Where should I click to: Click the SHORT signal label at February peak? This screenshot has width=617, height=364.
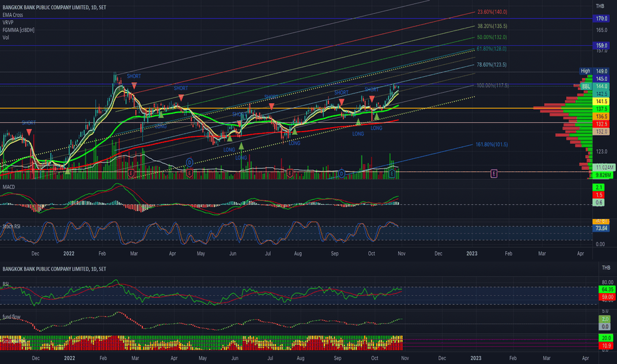[134, 76]
